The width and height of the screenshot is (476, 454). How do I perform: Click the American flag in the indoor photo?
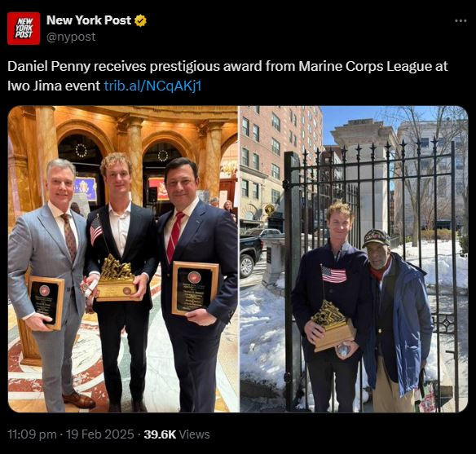coord(96,230)
